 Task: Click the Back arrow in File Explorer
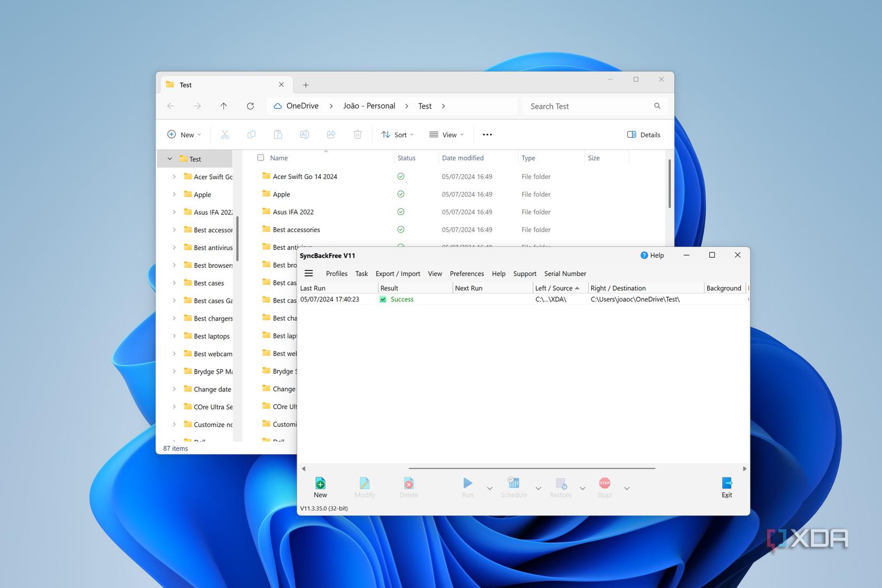tap(171, 106)
